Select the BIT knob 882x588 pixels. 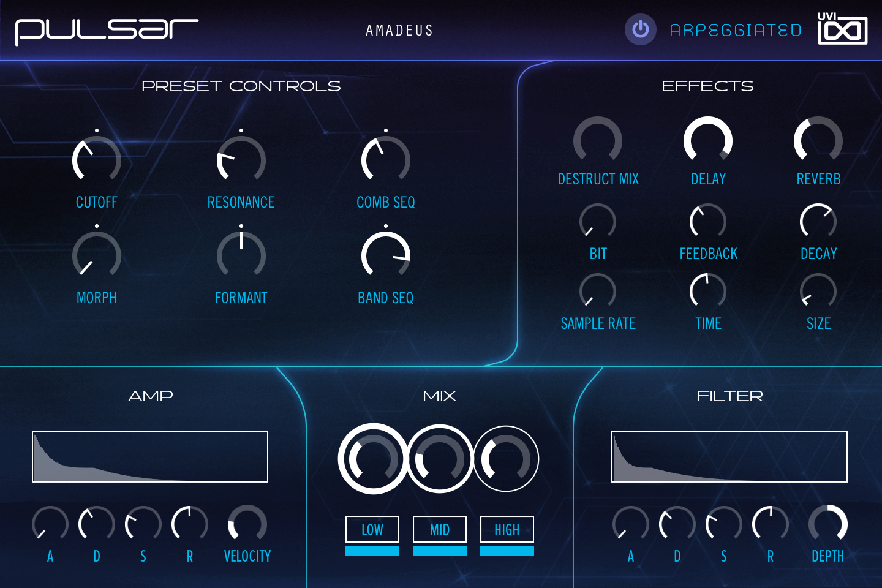click(x=598, y=221)
